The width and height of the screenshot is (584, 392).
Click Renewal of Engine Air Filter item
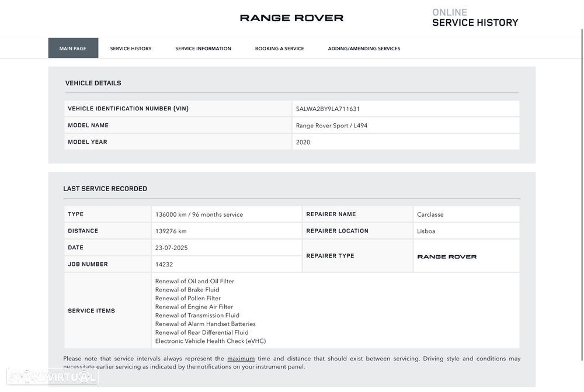coord(194,307)
